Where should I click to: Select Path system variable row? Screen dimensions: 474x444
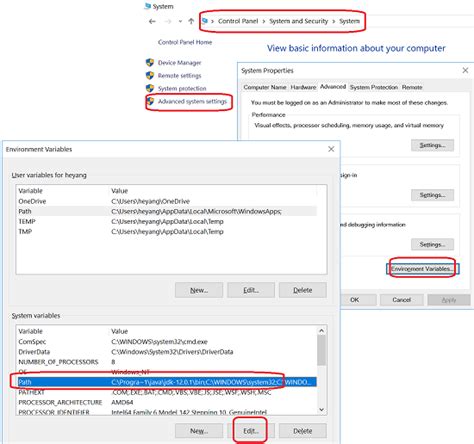click(x=166, y=382)
